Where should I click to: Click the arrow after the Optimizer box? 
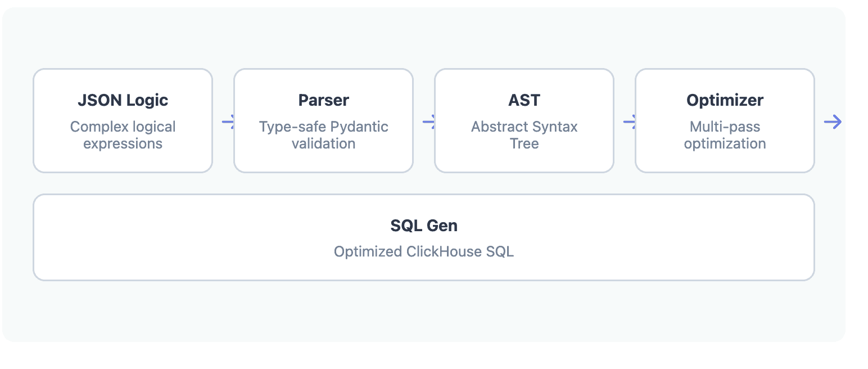tap(833, 121)
